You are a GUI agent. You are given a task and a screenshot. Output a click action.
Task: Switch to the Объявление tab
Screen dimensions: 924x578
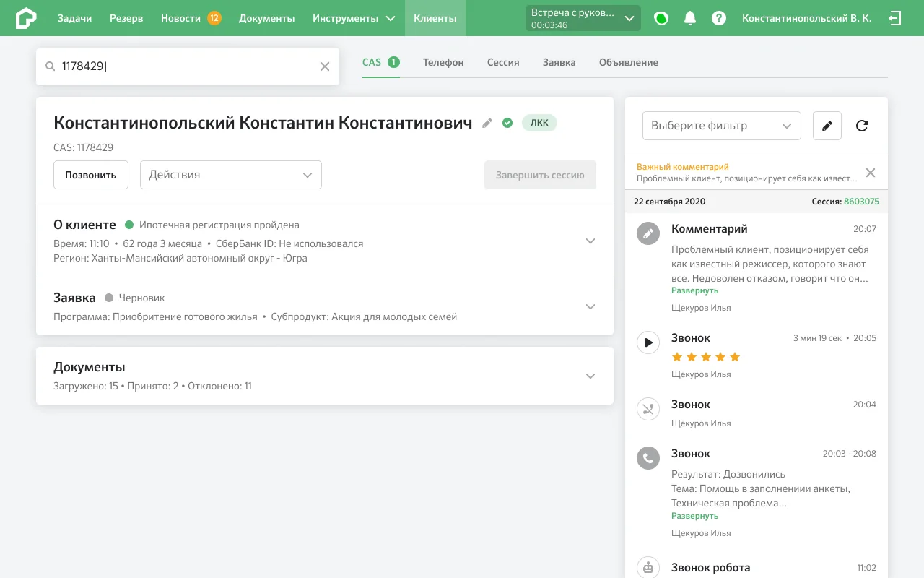click(x=629, y=62)
